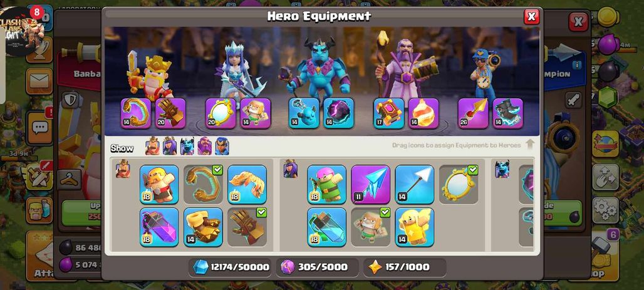
Task: Select the Archer Puppet equipment
Action: (x=326, y=184)
